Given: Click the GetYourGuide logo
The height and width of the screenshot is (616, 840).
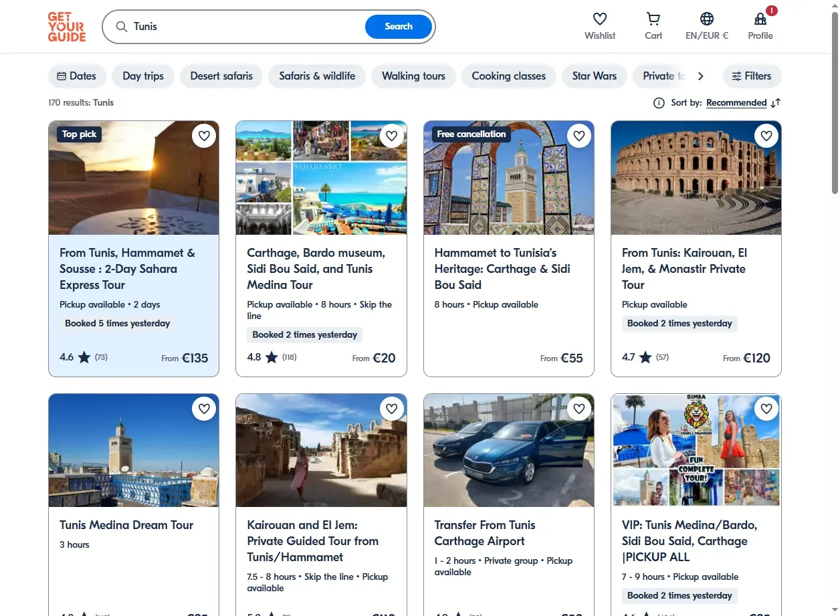Looking at the screenshot, I should point(67,27).
